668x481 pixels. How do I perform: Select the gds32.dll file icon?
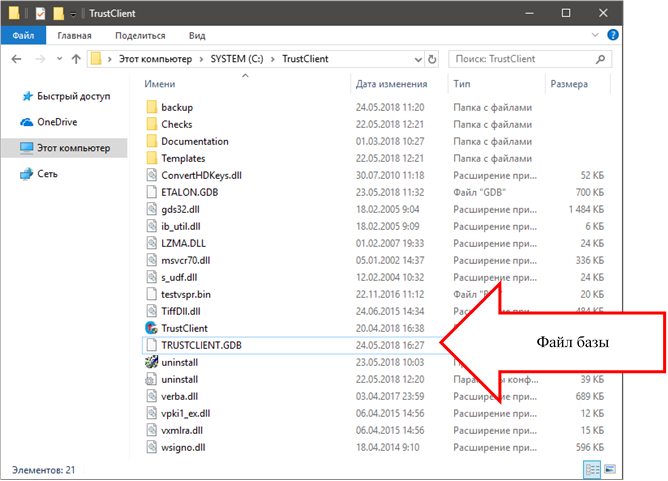click(152, 209)
